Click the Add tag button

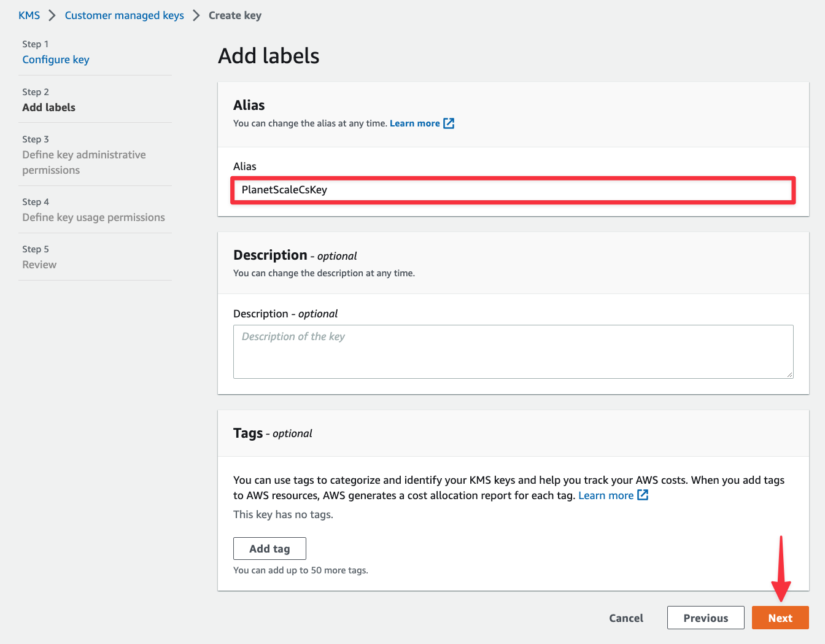tap(269, 549)
